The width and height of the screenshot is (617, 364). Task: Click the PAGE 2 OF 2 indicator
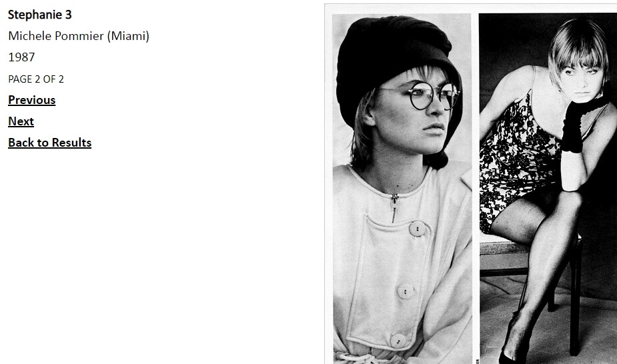coord(36,79)
